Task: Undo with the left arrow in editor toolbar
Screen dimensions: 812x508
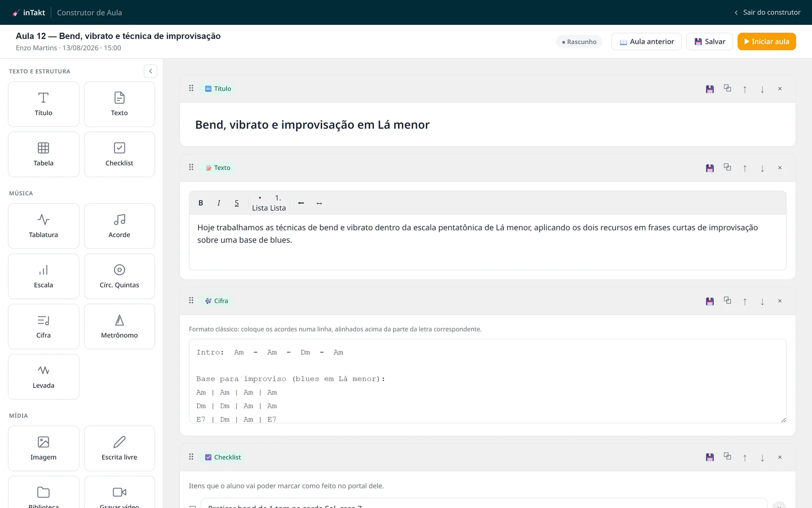Action: (301, 203)
